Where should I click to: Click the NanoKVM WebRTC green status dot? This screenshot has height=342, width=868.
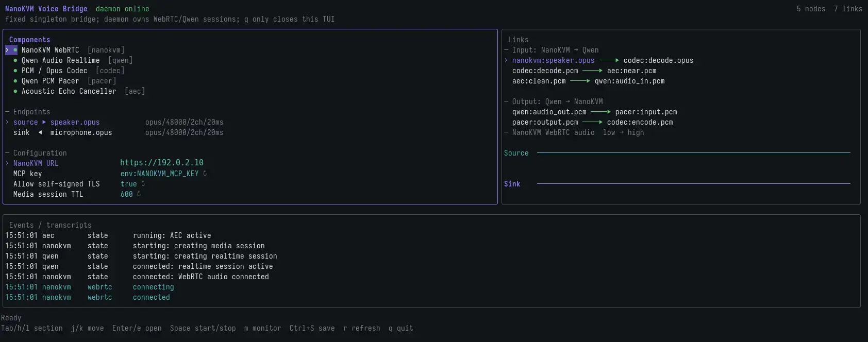coord(15,50)
